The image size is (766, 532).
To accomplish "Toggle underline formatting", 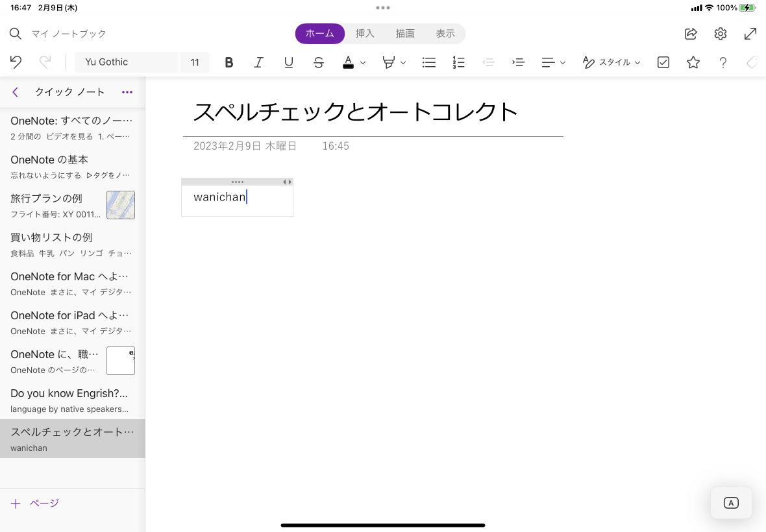I will (x=289, y=62).
